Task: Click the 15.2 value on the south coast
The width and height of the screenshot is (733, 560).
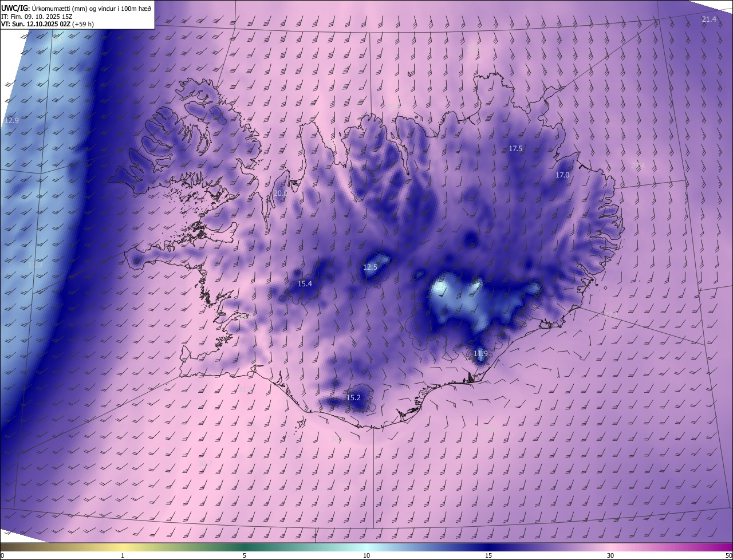Action: point(353,398)
